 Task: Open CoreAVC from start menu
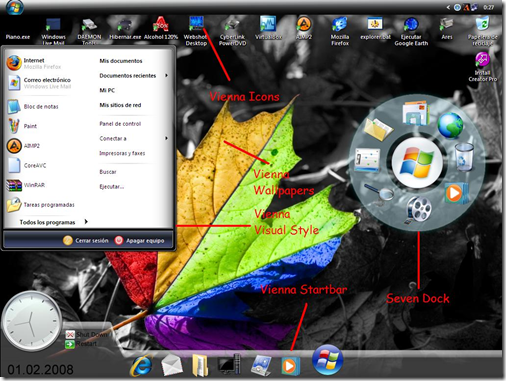28,165
